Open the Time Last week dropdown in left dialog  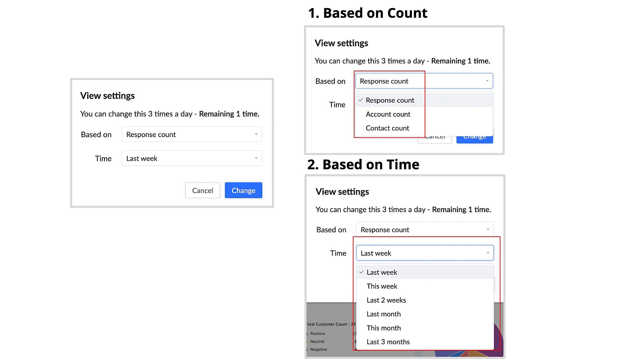coord(192,159)
